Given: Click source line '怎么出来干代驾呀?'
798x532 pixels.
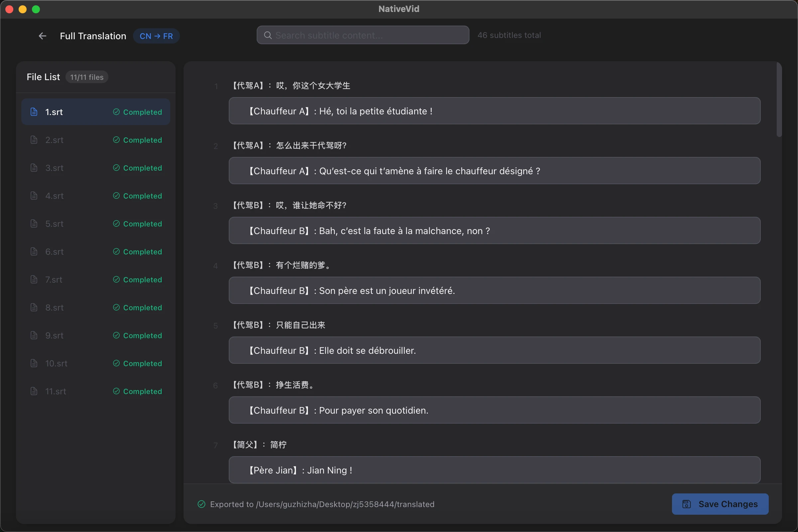Looking at the screenshot, I should coord(289,146).
